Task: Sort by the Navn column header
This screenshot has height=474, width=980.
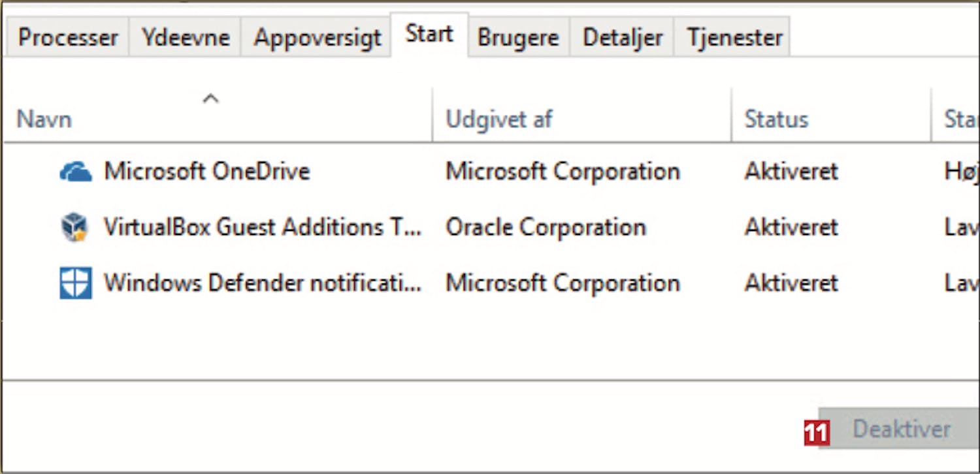Action: click(x=44, y=119)
